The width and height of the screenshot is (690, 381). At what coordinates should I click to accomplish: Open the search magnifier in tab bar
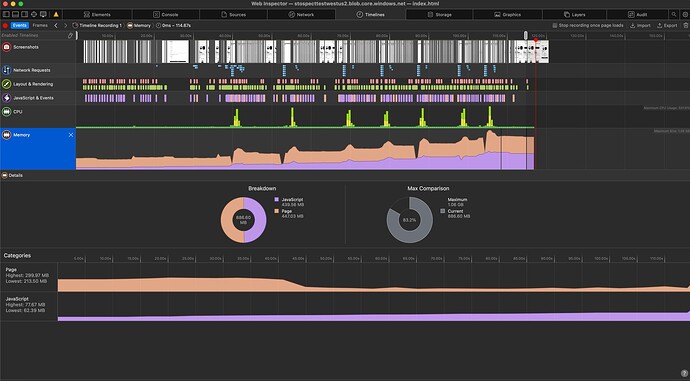(x=674, y=14)
